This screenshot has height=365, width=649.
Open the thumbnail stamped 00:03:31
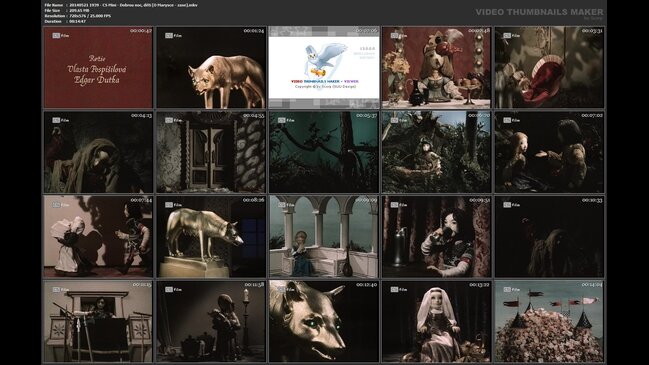(x=549, y=67)
